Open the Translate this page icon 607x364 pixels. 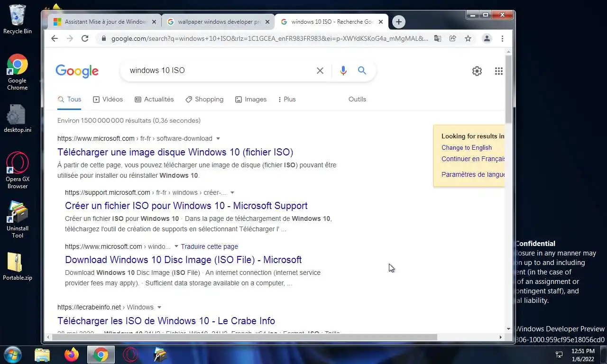438,38
